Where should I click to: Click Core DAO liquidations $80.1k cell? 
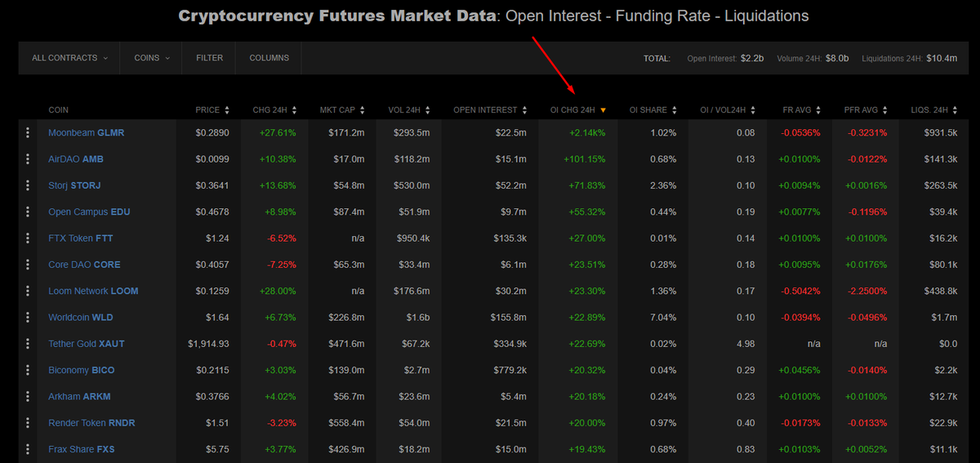point(943,265)
